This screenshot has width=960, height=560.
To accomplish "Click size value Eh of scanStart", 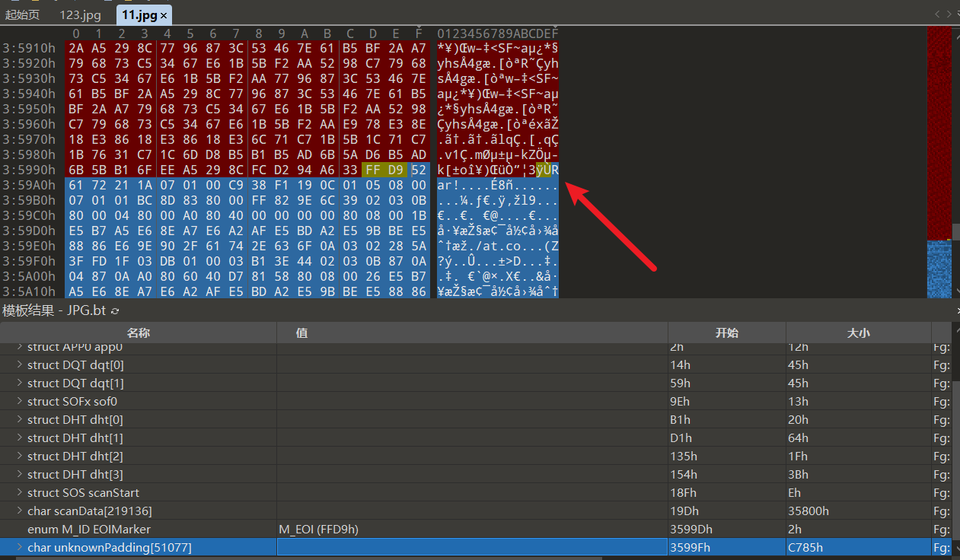I will pos(796,492).
